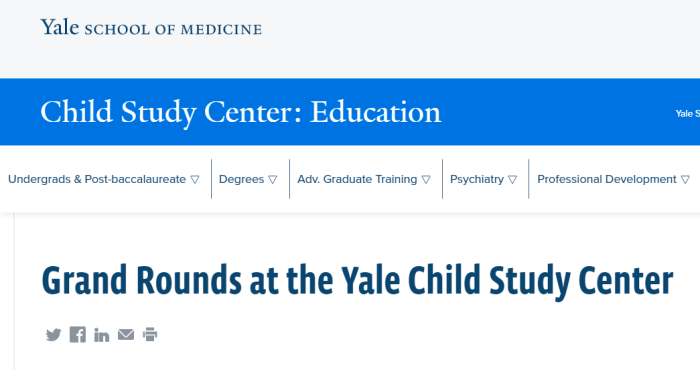Click the word Yale in the header logo
Screen dimensions: 700x370
pos(60,27)
